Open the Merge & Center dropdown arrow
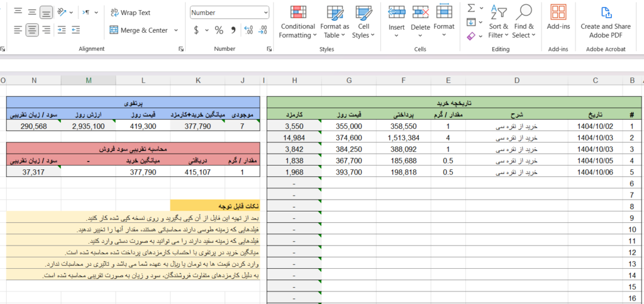Viewport: 644px width, 304px height. 176,30
